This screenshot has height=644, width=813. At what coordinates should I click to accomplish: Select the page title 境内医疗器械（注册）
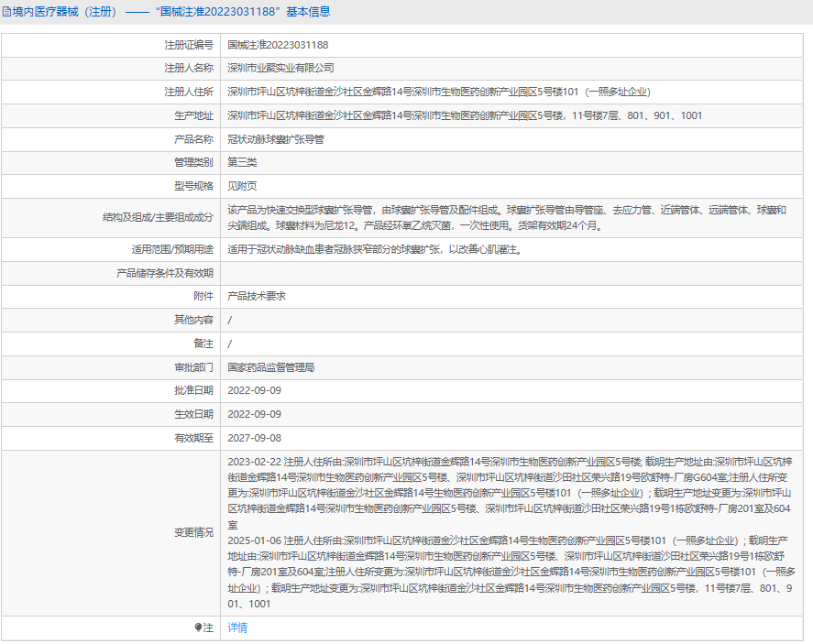[x=66, y=11]
